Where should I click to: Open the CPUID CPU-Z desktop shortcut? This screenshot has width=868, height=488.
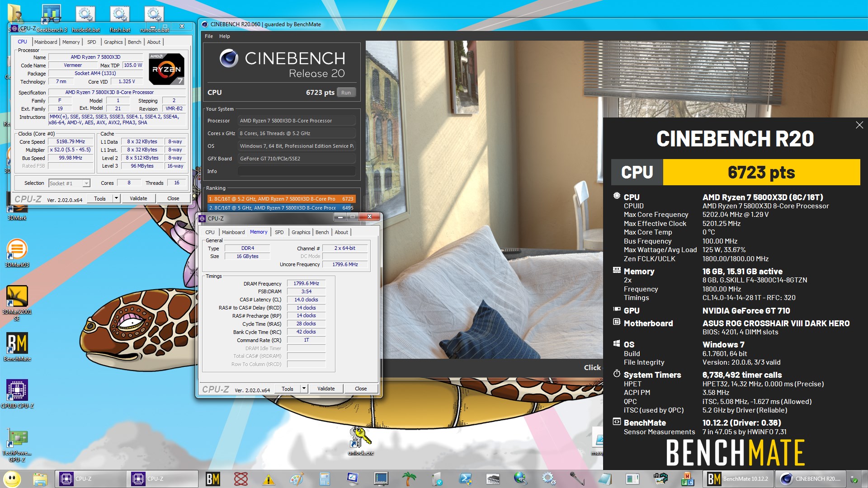click(x=17, y=394)
